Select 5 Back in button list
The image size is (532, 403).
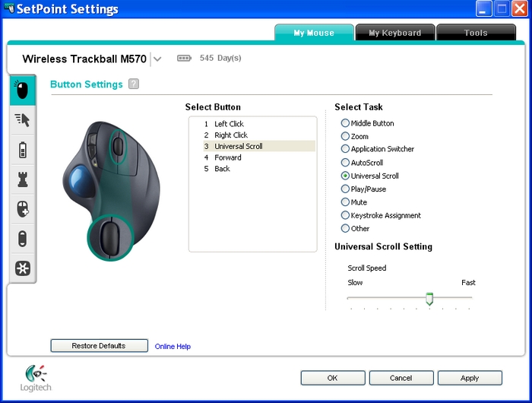(259, 169)
